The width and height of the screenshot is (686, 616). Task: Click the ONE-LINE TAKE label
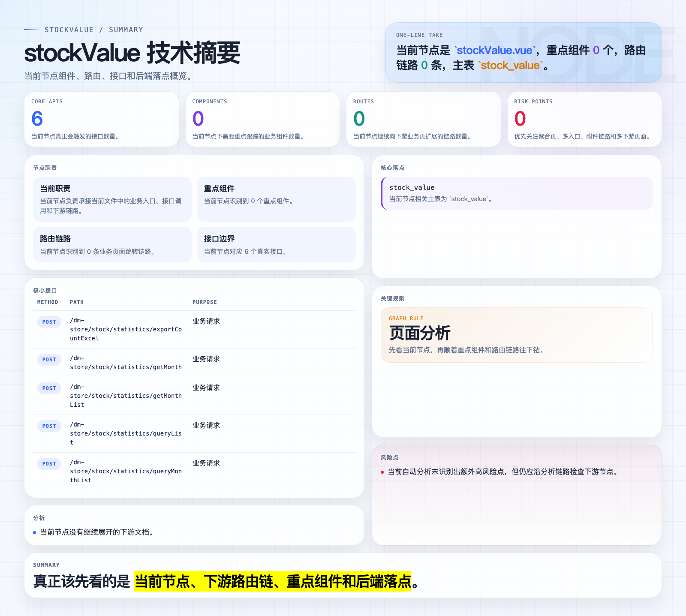[x=419, y=35]
